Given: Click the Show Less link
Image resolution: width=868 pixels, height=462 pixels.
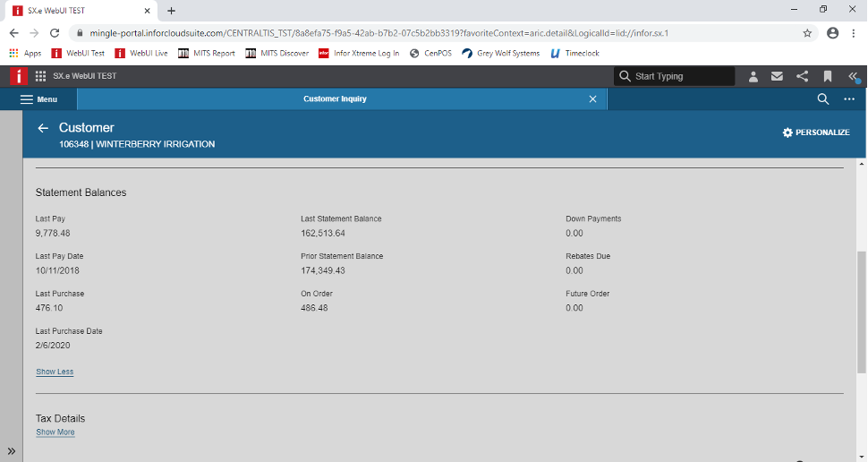Looking at the screenshot, I should 55,372.
